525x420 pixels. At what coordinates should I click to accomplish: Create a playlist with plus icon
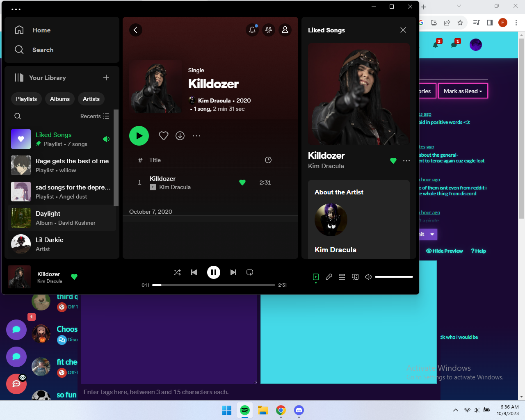coord(106,78)
